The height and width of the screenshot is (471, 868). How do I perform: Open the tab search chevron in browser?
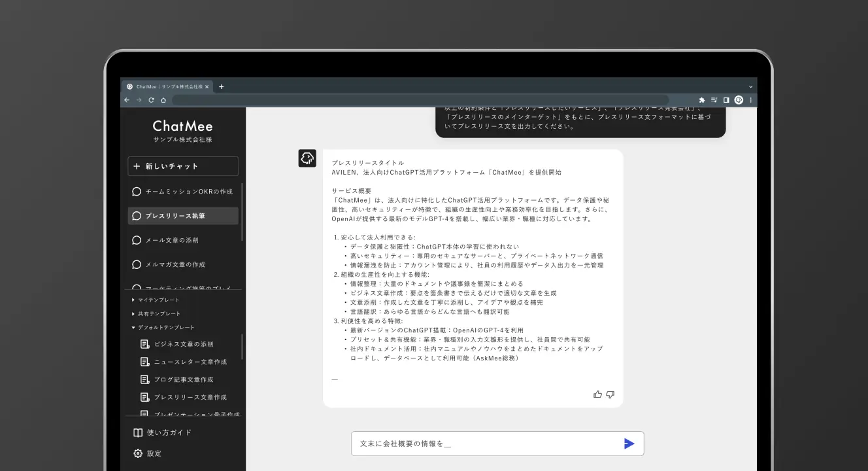point(750,86)
